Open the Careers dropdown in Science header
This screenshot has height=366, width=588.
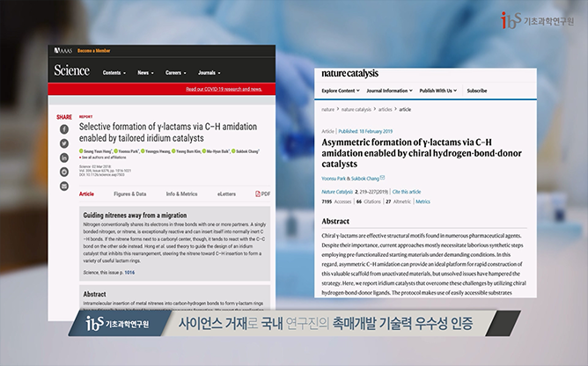tap(175, 73)
